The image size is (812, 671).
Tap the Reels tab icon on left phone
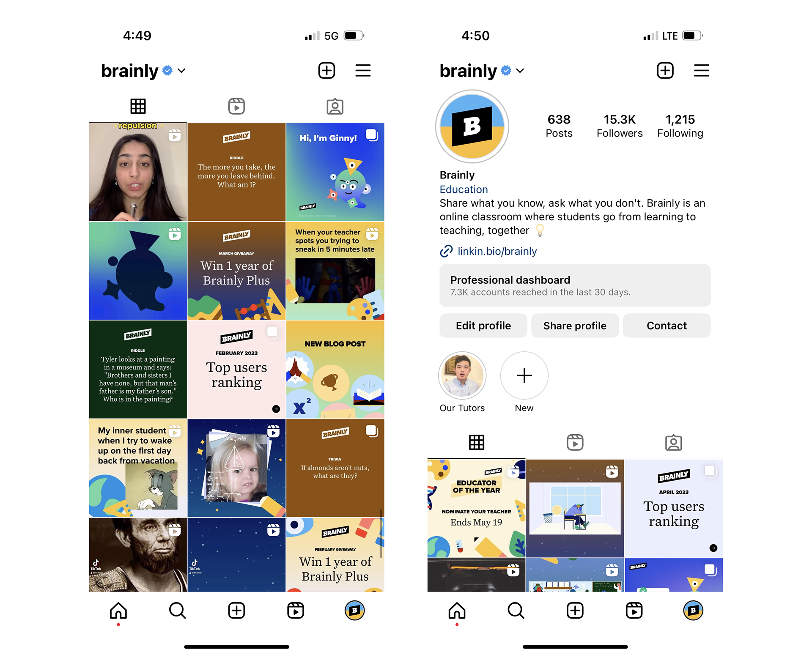(x=237, y=107)
